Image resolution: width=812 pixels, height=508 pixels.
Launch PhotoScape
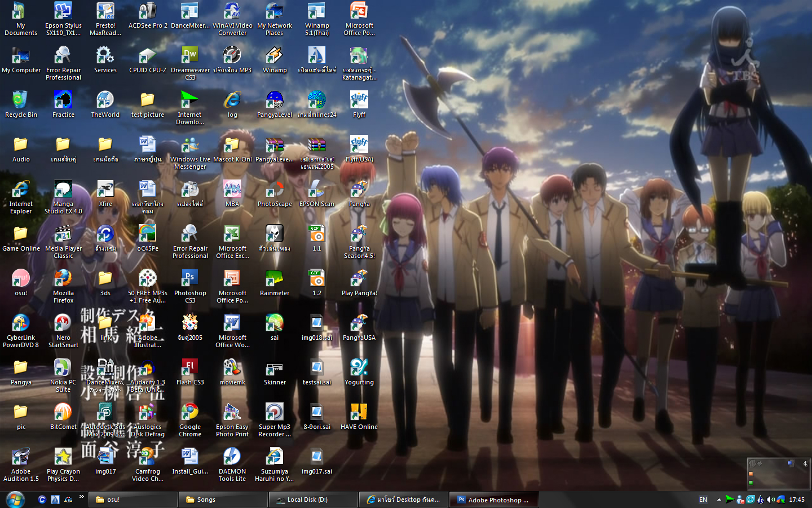tap(275, 194)
